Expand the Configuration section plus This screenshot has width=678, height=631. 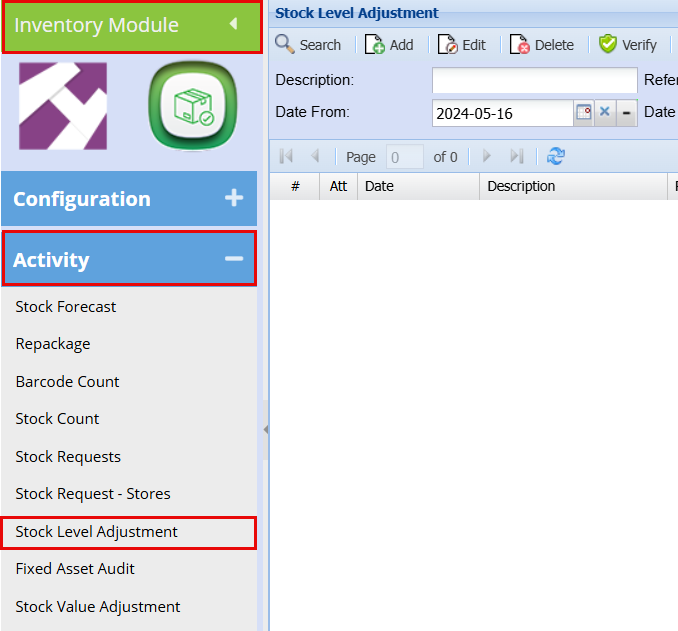tap(234, 198)
